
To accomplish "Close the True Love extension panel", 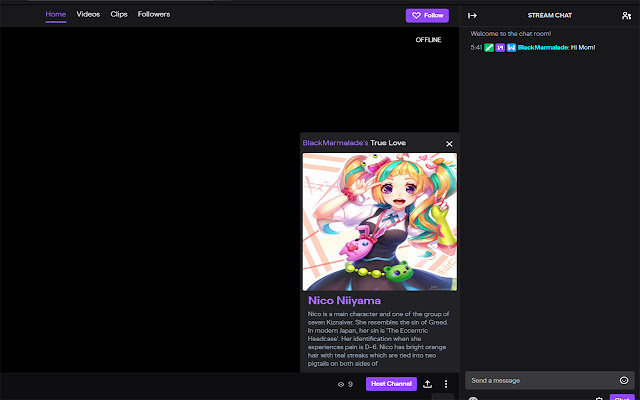I will (x=449, y=144).
